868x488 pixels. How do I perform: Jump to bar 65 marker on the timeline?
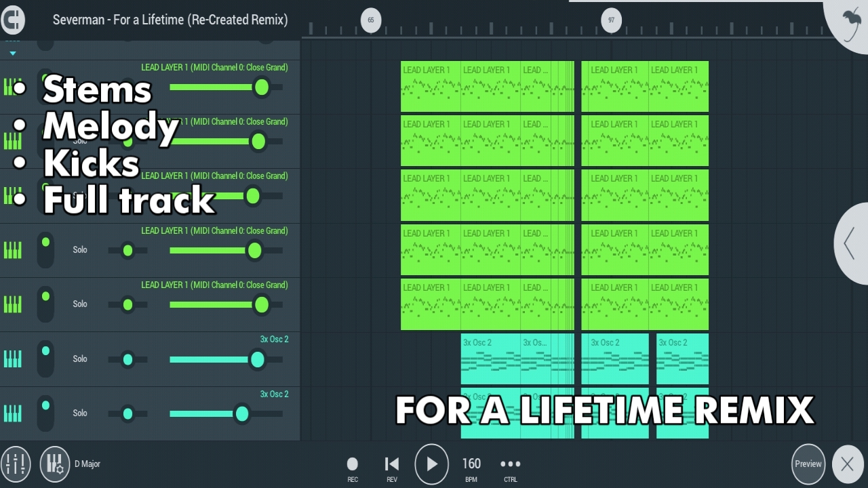pos(371,20)
